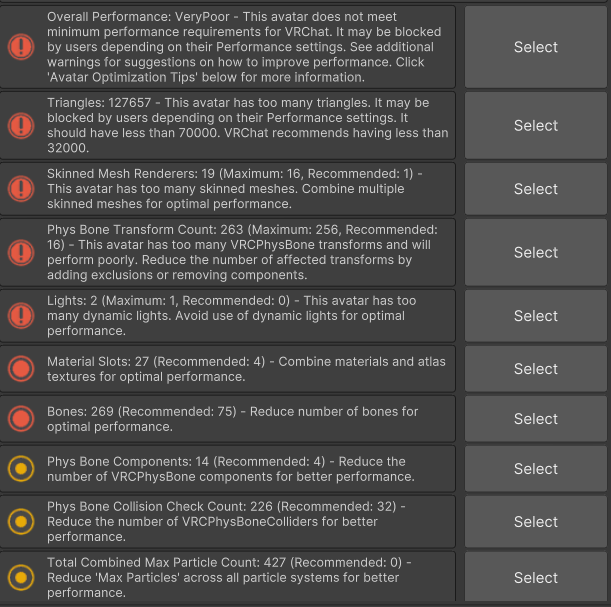The height and width of the screenshot is (607, 611).
Task: Click the error icon for Skinned Mesh Renderers
Action: 21,189
